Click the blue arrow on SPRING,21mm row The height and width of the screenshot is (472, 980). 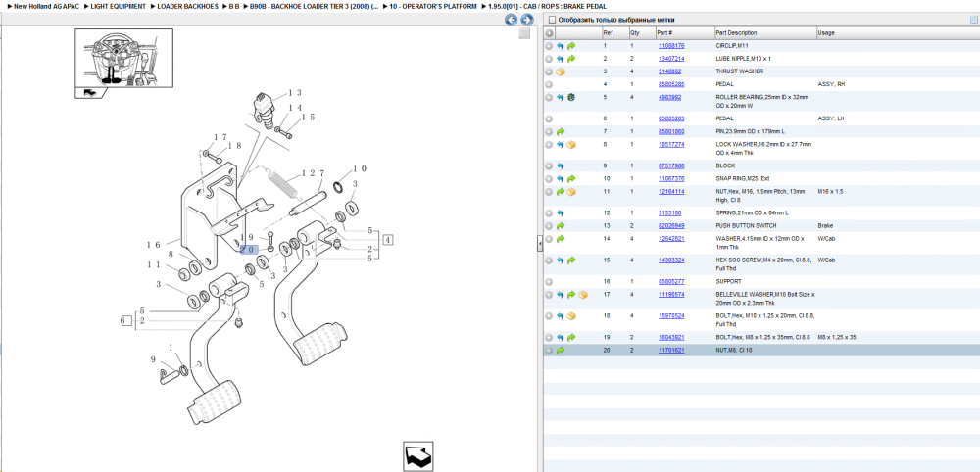[x=560, y=212]
